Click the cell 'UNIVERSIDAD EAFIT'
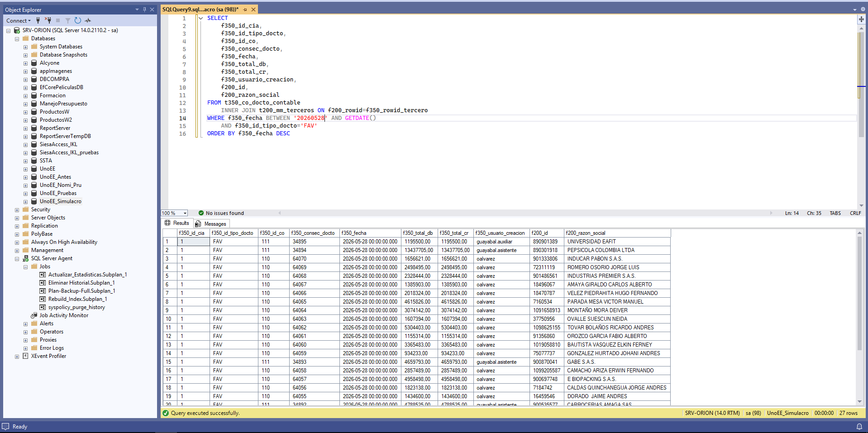This screenshot has width=868, height=433. point(617,242)
